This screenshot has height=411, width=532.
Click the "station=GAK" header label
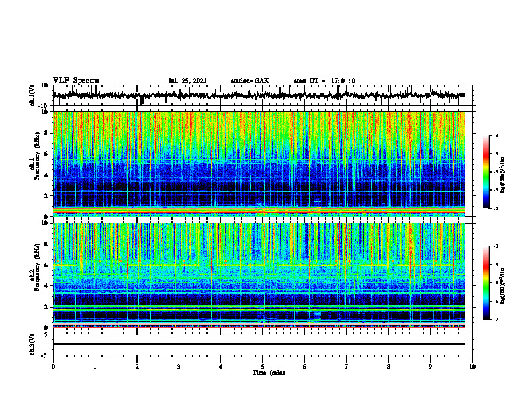[250, 81]
